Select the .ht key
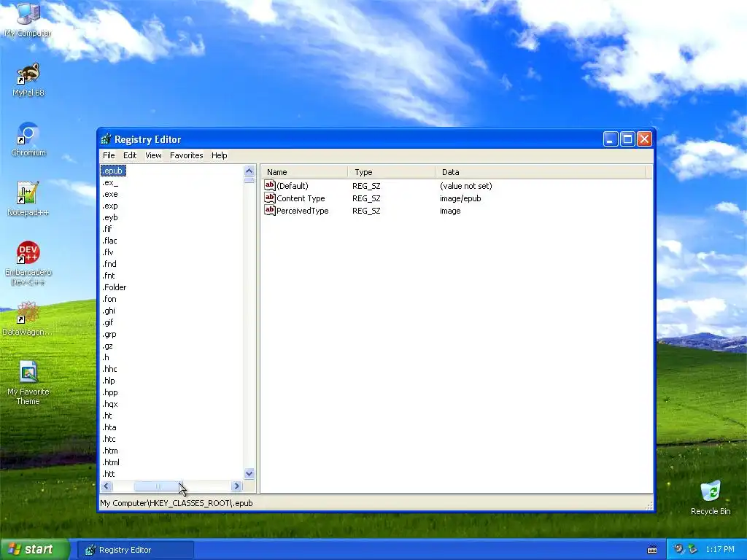 click(x=107, y=416)
